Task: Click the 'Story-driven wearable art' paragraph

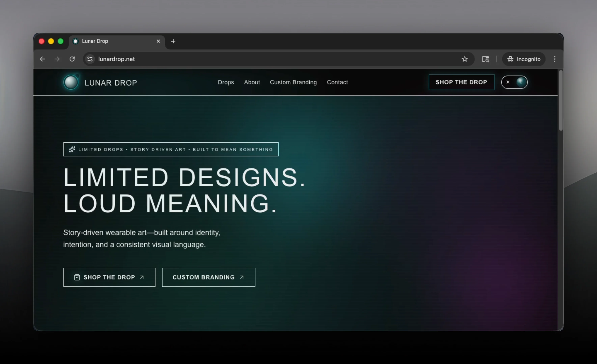Action: 142,238
